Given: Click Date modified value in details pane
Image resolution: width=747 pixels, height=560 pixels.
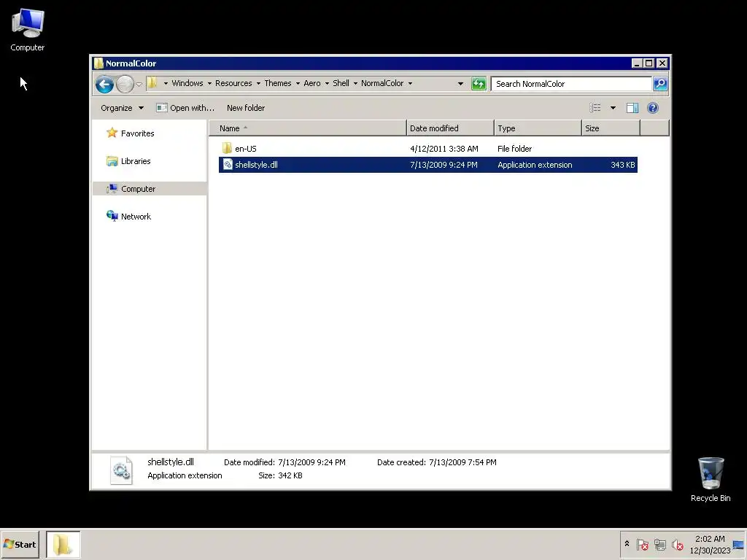Looking at the screenshot, I should point(311,462).
